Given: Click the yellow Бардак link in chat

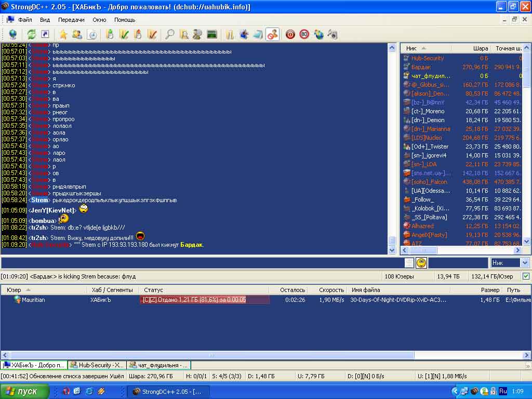Looking at the screenshot, I should click(x=191, y=245).
